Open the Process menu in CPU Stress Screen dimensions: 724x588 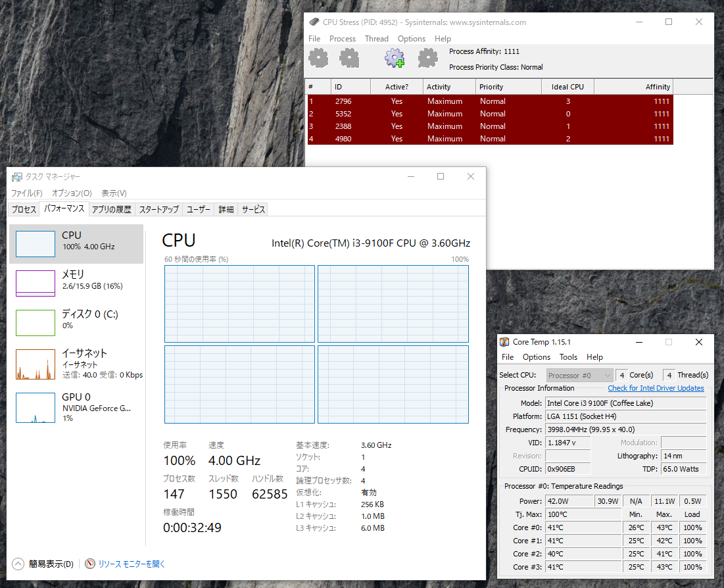343,39
